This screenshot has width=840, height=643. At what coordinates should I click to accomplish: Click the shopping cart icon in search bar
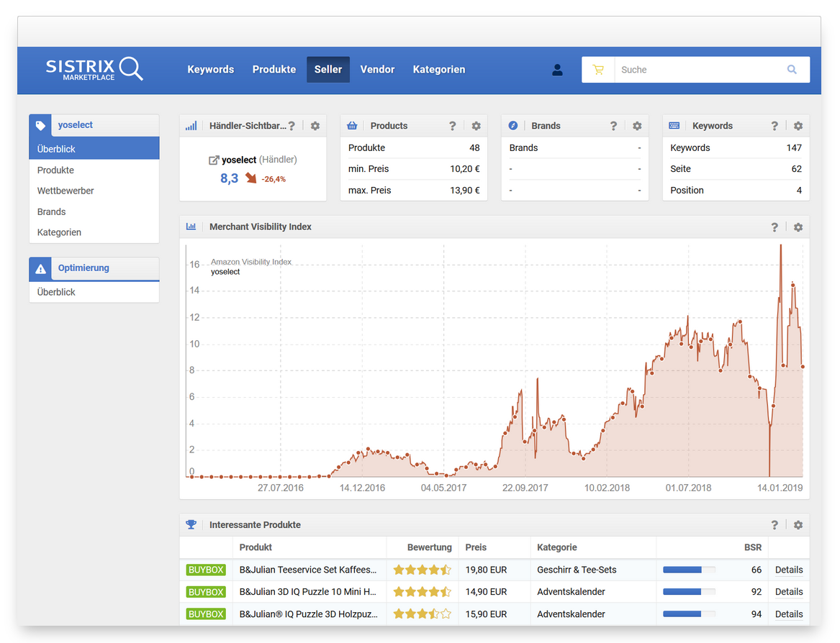[x=598, y=70]
